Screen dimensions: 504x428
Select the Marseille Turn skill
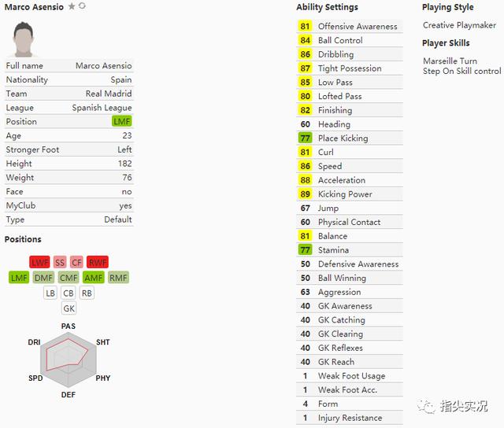[450, 61]
